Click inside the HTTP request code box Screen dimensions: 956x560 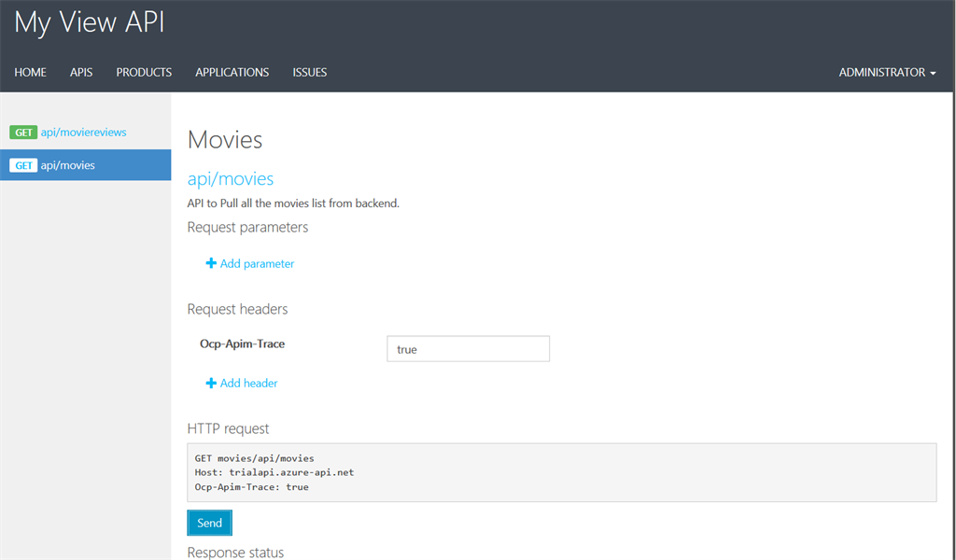pyautogui.click(x=561, y=472)
